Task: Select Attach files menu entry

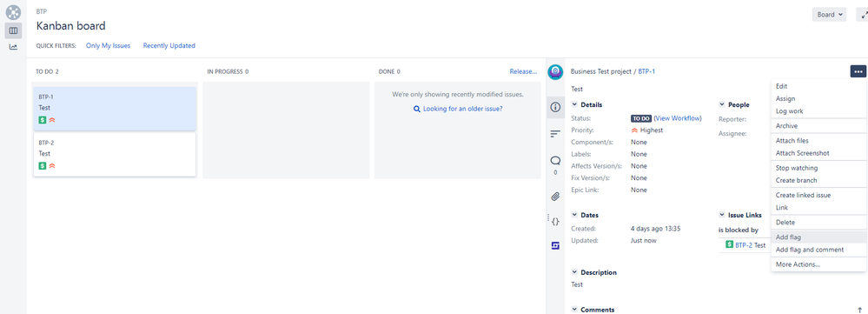Action: click(818, 141)
